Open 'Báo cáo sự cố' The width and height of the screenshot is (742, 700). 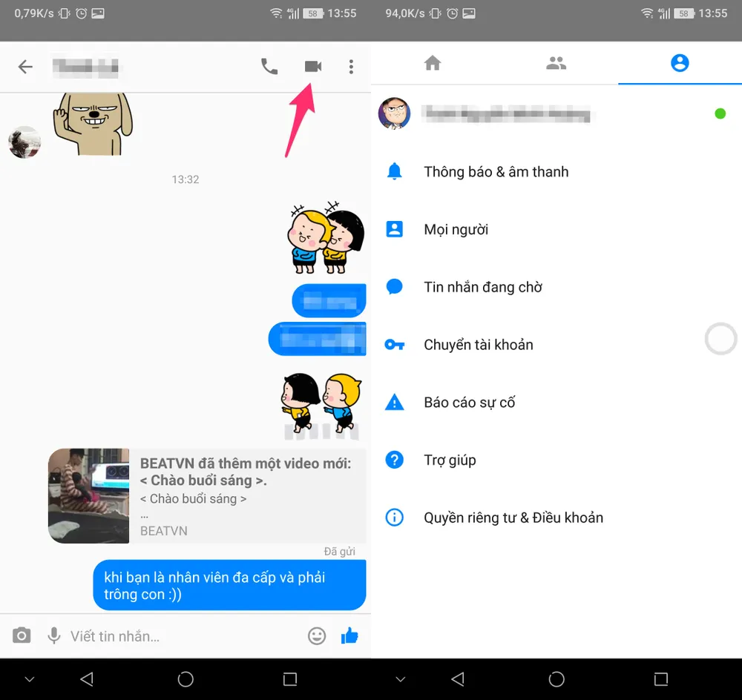pos(556,403)
